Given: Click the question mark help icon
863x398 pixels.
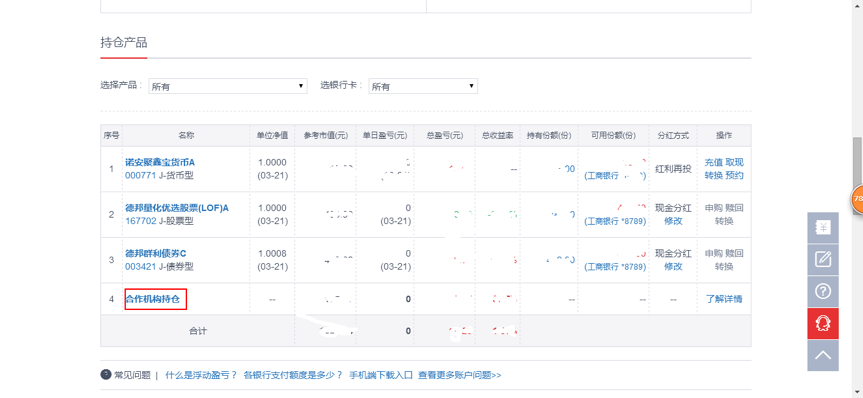Looking at the screenshot, I should click(x=823, y=292).
